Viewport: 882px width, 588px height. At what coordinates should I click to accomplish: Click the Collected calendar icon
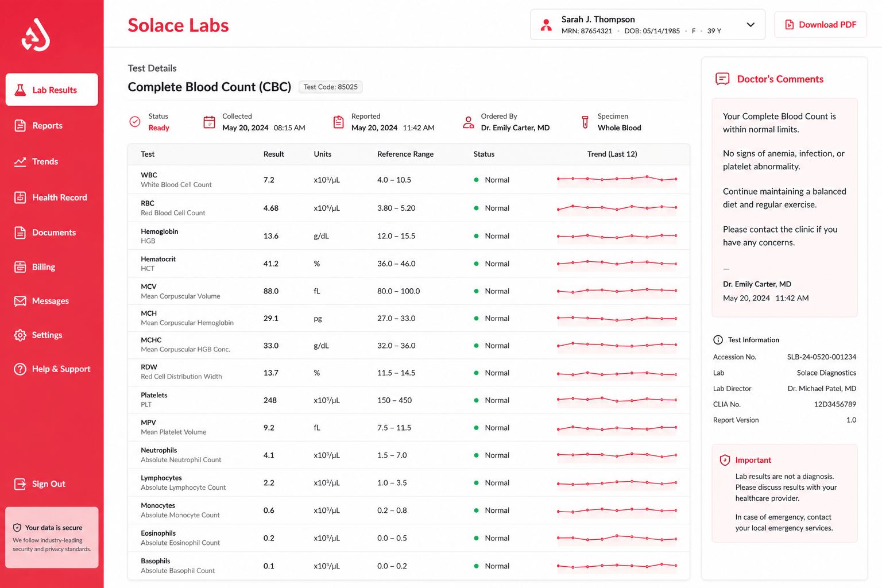click(210, 122)
